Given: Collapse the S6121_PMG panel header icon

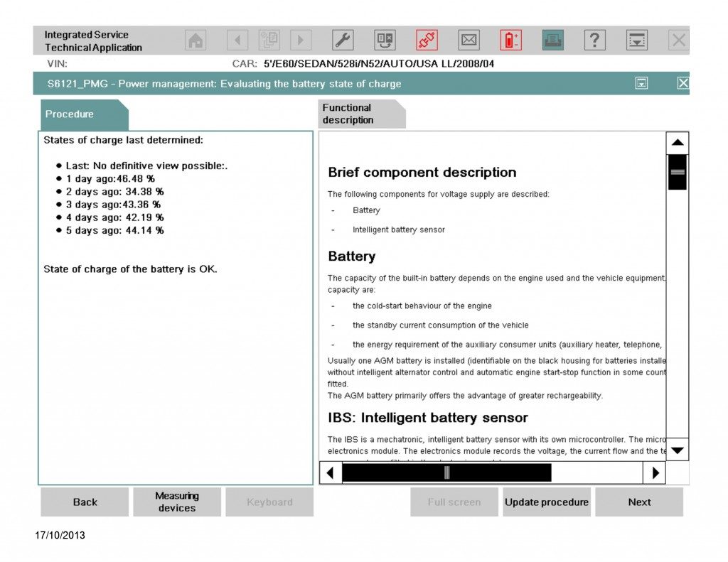Looking at the screenshot, I should 642,84.
